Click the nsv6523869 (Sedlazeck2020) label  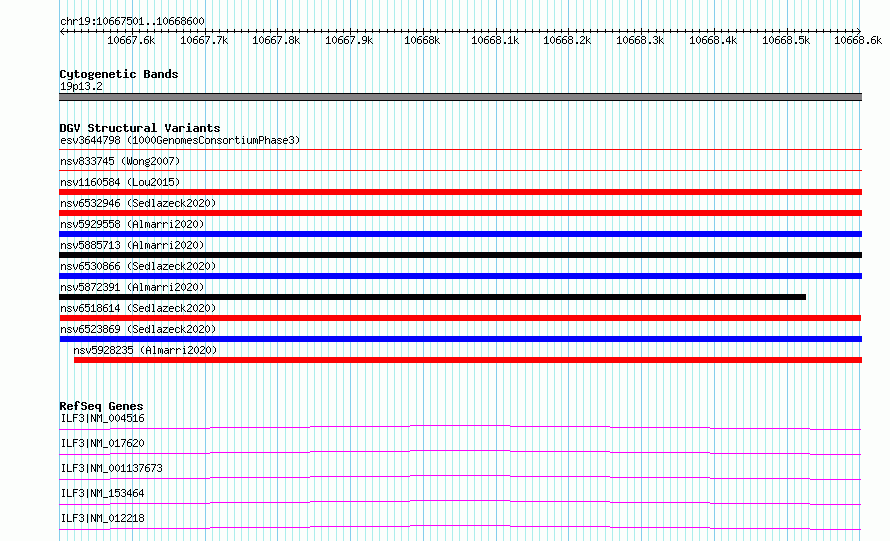click(x=138, y=329)
